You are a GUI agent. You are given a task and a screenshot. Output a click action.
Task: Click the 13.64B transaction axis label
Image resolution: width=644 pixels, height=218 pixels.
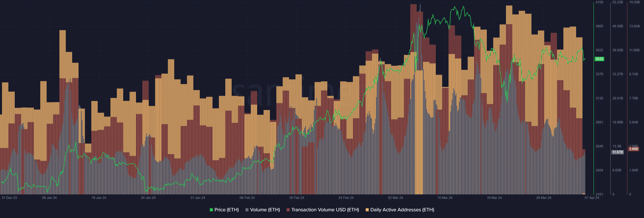[x=634, y=26]
